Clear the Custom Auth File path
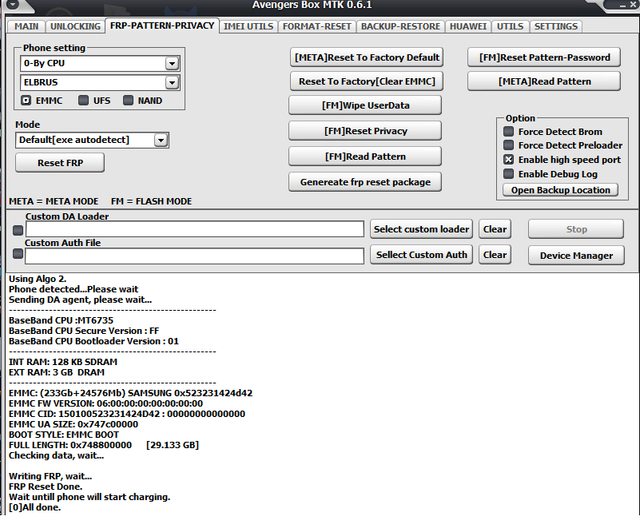Screen dimensions: 640x520 coord(495,255)
